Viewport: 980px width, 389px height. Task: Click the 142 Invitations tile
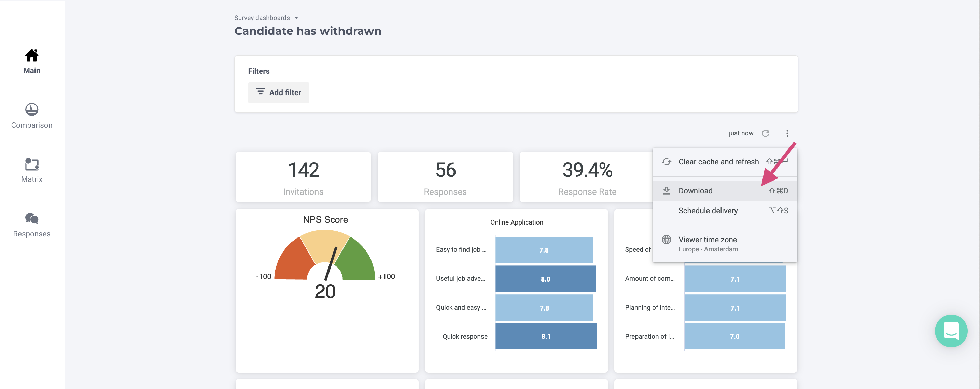coord(303,177)
